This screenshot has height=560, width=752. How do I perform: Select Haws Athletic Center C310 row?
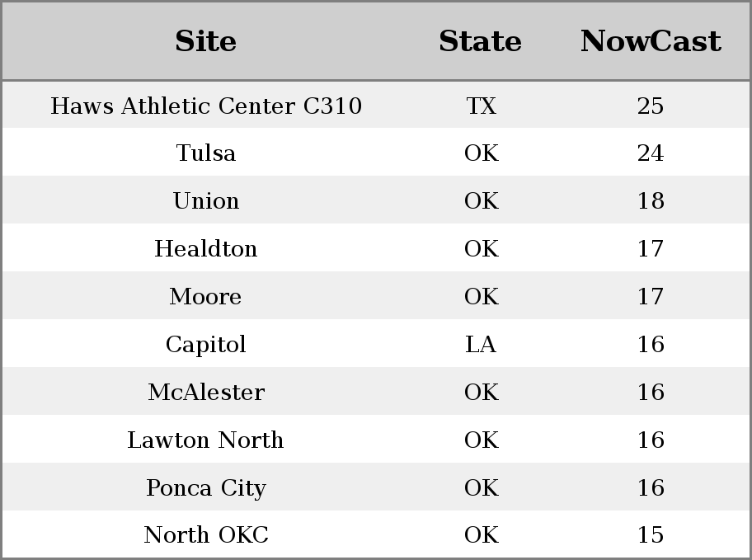[376, 105]
